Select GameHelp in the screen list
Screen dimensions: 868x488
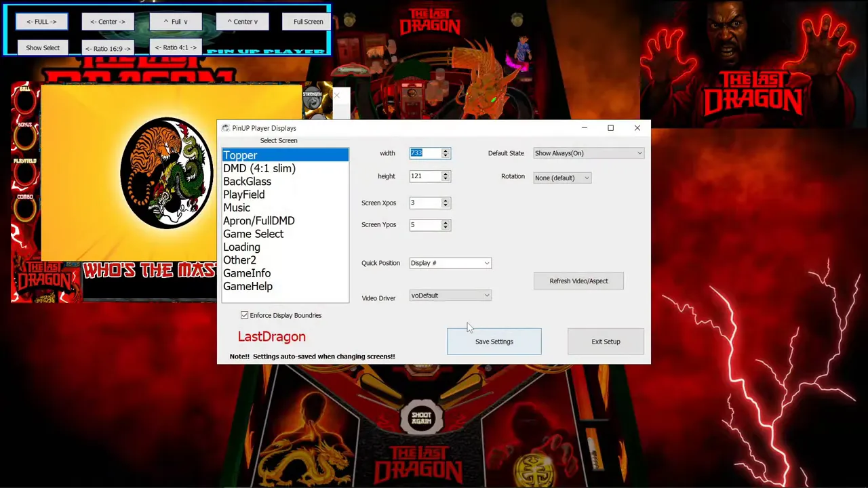285,286
